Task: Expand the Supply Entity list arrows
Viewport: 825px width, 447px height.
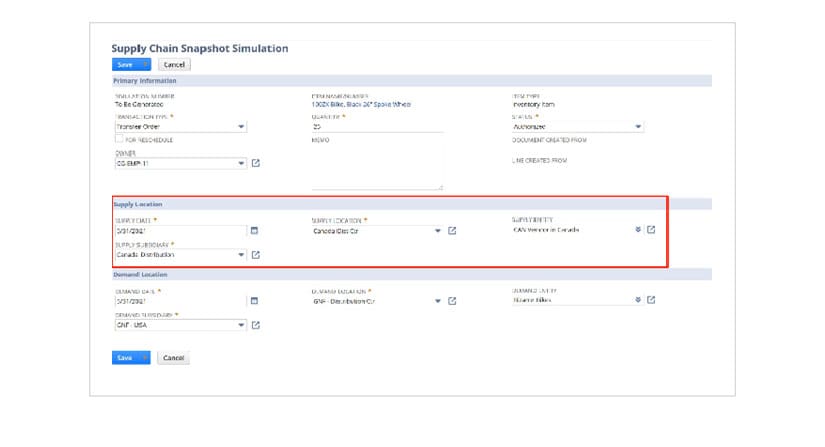Action: point(638,230)
